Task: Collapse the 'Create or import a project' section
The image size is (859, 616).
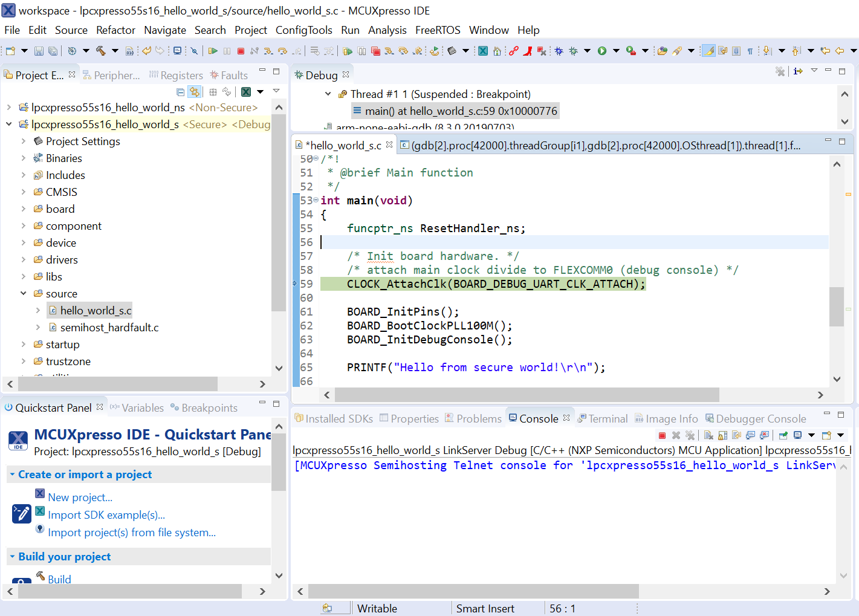Action: pyautogui.click(x=12, y=475)
